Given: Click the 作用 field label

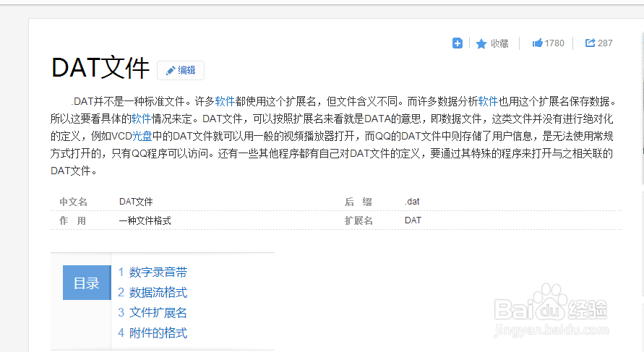Looking at the screenshot, I should (x=73, y=220).
